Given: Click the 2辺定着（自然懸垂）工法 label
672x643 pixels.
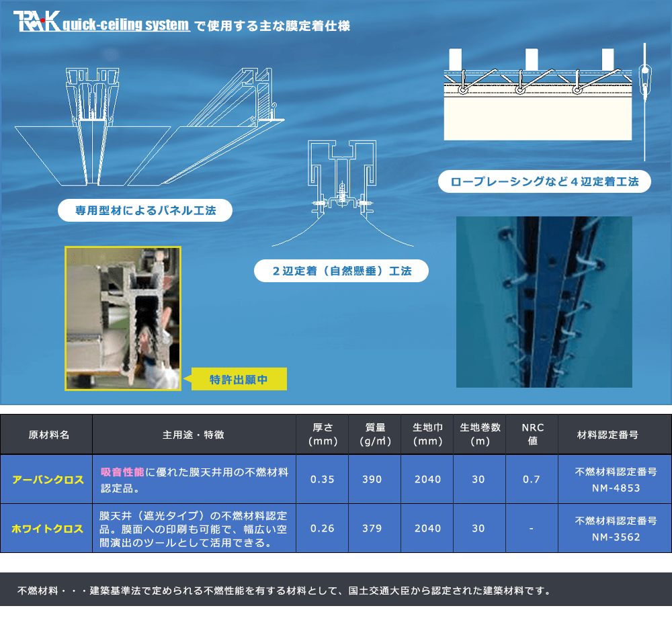Looking at the screenshot, I should click(x=341, y=271).
